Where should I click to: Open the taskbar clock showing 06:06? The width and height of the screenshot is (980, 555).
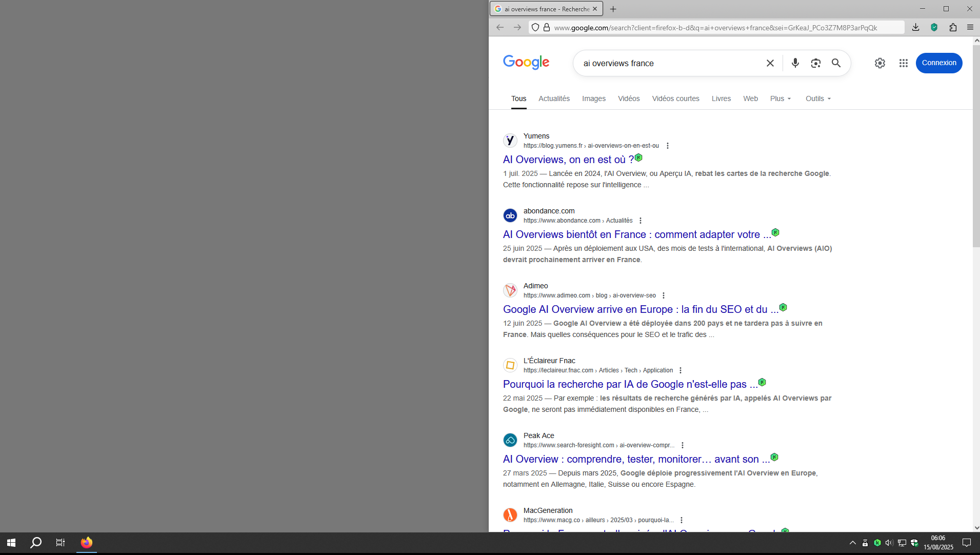point(938,543)
